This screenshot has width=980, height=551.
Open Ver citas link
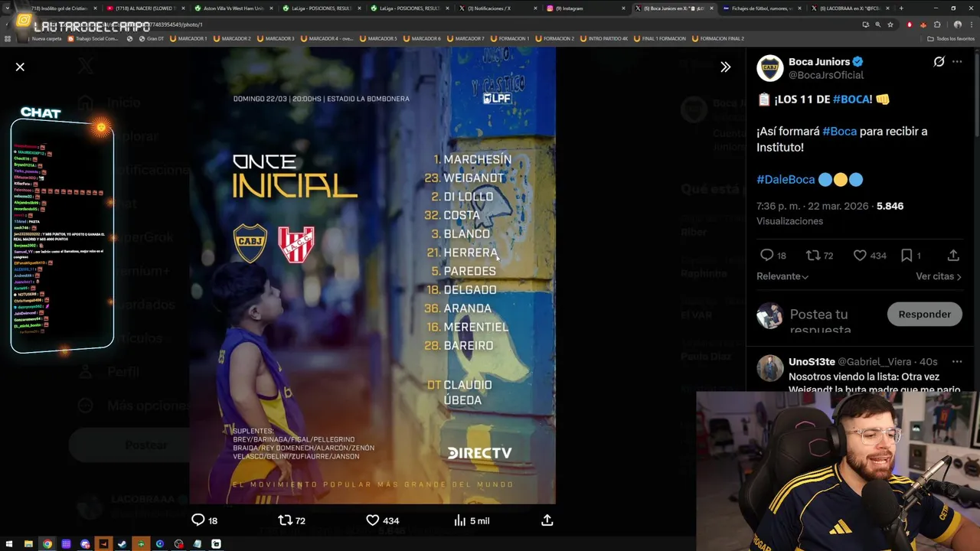[939, 276]
